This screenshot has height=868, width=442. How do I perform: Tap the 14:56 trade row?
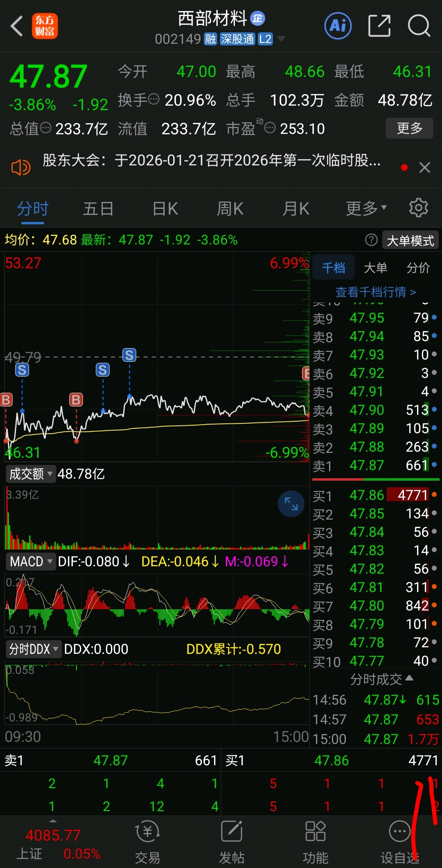pos(375,700)
